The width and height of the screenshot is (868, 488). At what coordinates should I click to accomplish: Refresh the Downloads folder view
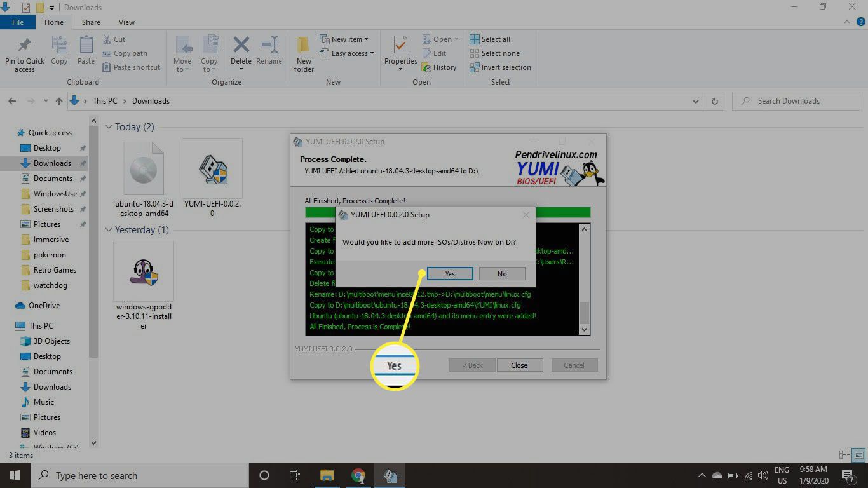[x=715, y=101]
